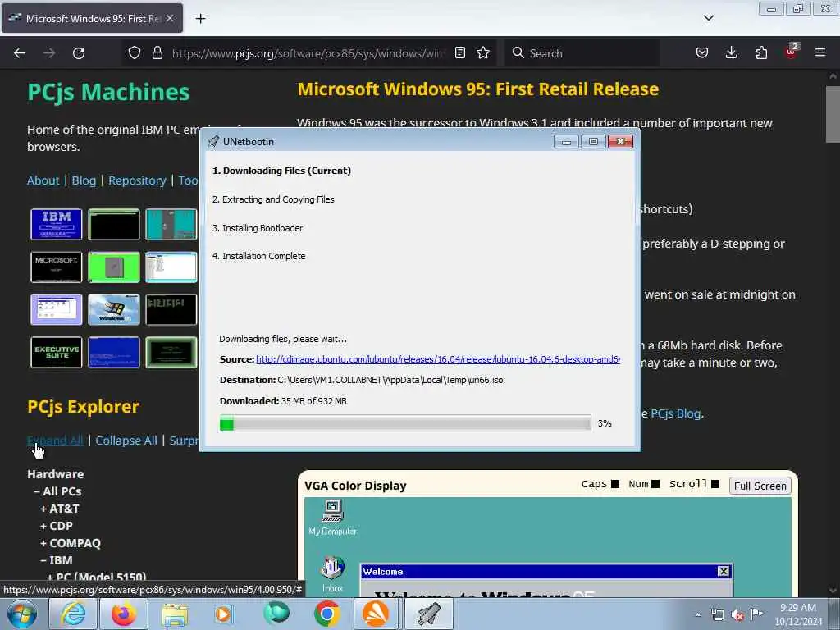Open Google Chrome from taskbar
The height and width of the screenshot is (630, 840).
tap(326, 614)
